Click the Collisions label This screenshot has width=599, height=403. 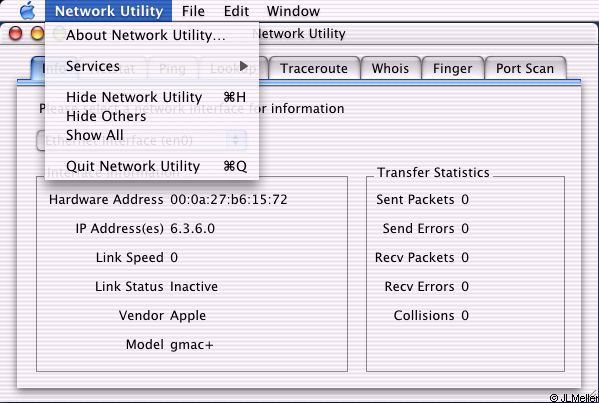pos(424,316)
